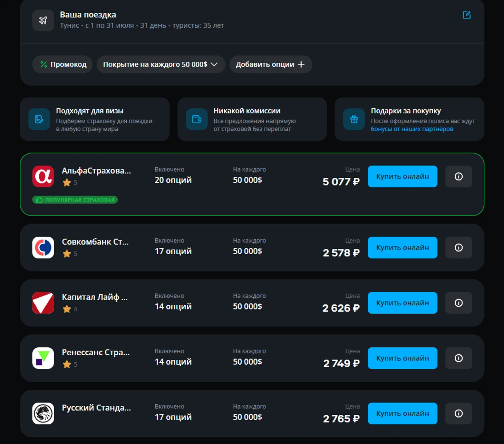Follow the бонусы от наших партнёров link
This screenshot has width=504, height=444.
tap(412, 129)
